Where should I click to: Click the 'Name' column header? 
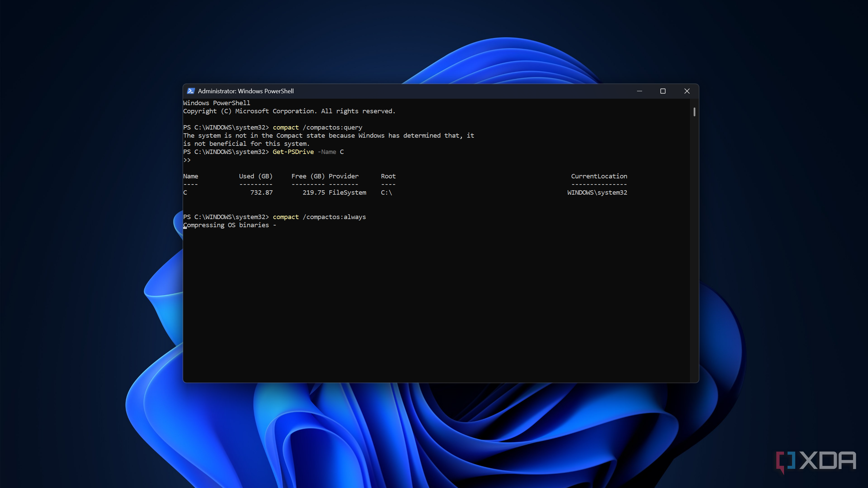point(191,176)
